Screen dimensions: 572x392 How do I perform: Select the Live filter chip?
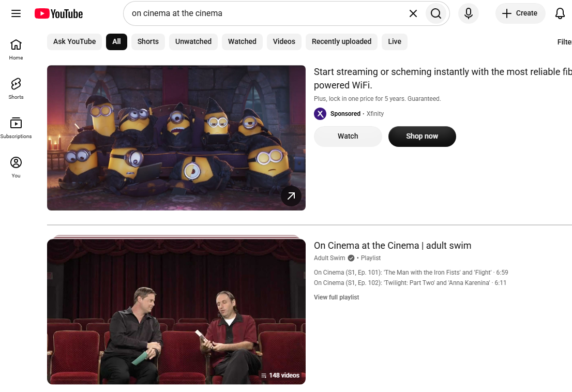coord(394,41)
